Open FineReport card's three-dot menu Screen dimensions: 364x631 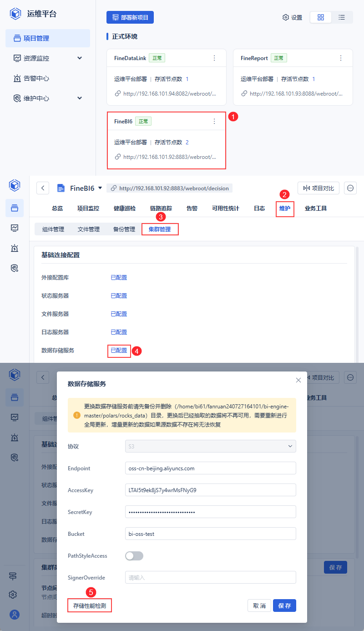click(x=341, y=58)
